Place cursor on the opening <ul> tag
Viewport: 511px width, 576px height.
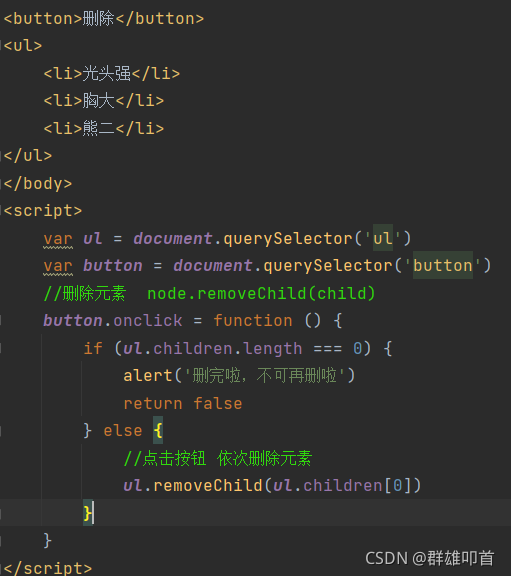click(23, 46)
